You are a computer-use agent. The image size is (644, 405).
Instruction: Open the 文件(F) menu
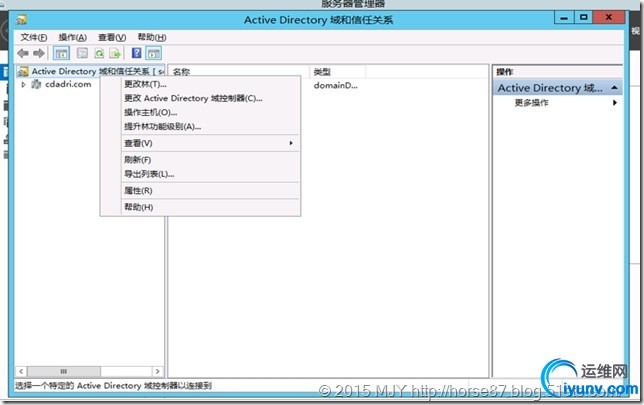coord(34,37)
